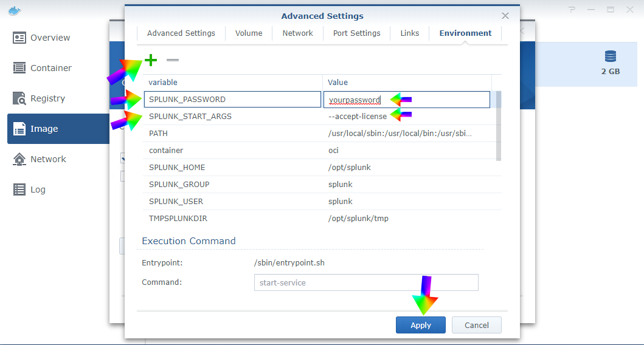
Task: Select the Environment tab
Action: click(x=465, y=33)
